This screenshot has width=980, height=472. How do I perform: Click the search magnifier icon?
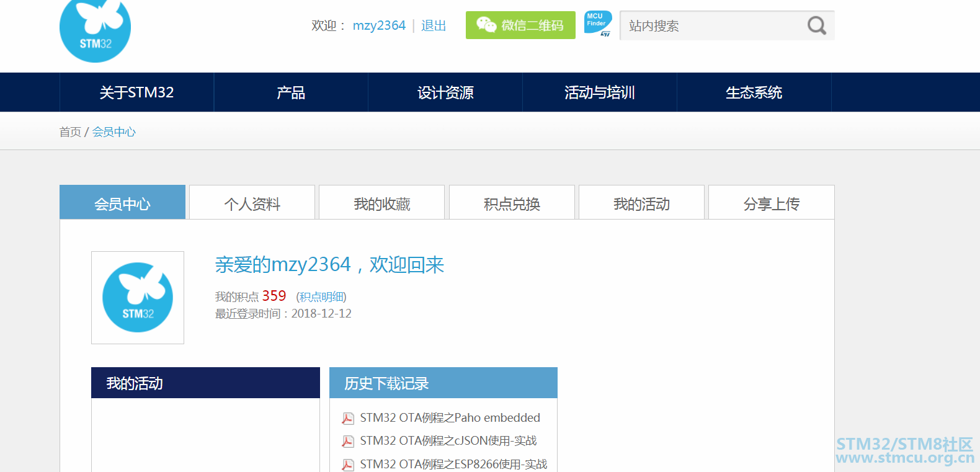[817, 25]
